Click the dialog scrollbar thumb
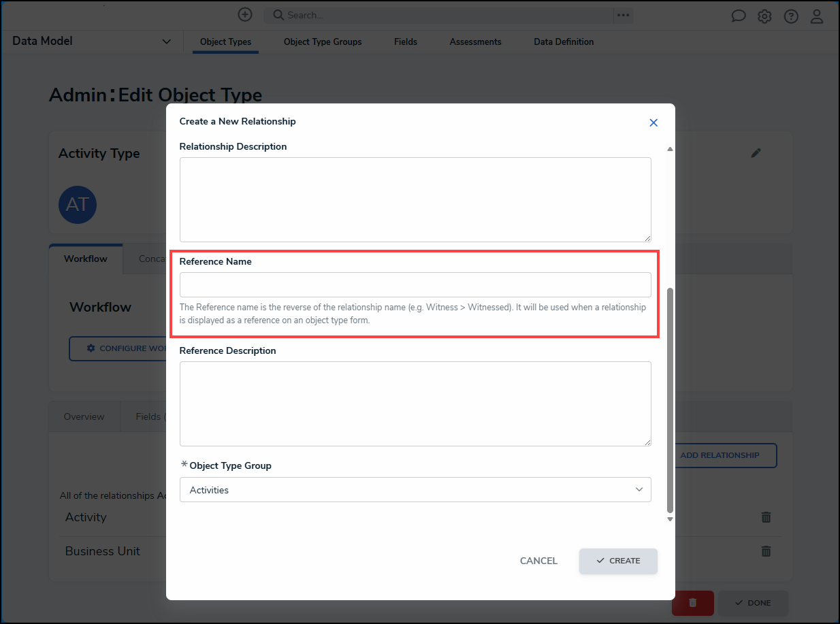This screenshot has height=624, width=840. [x=670, y=400]
